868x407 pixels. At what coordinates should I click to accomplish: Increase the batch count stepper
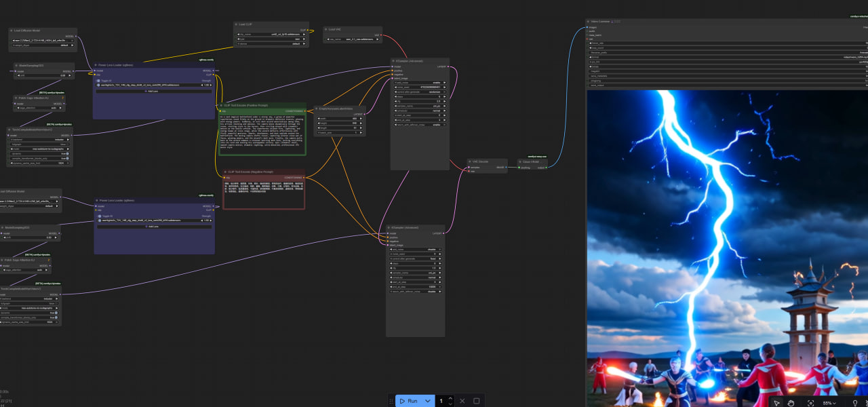(450, 398)
